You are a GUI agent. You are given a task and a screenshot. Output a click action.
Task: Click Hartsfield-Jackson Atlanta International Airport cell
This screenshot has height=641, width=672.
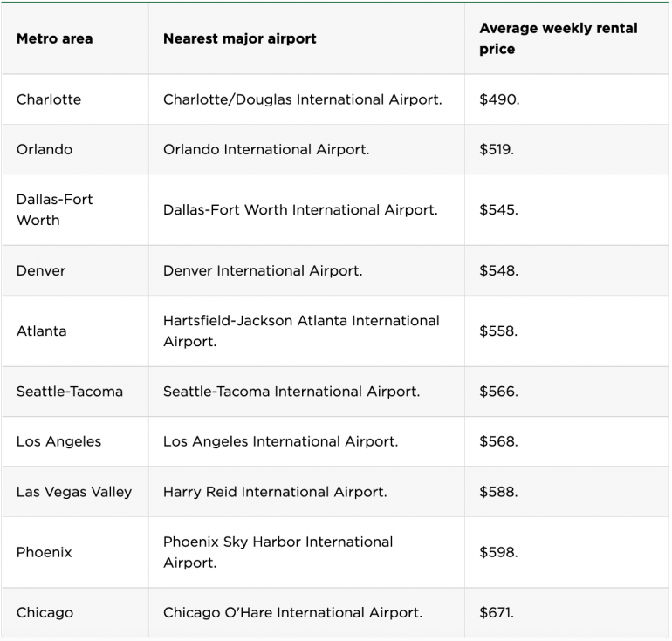pyautogui.click(x=301, y=331)
